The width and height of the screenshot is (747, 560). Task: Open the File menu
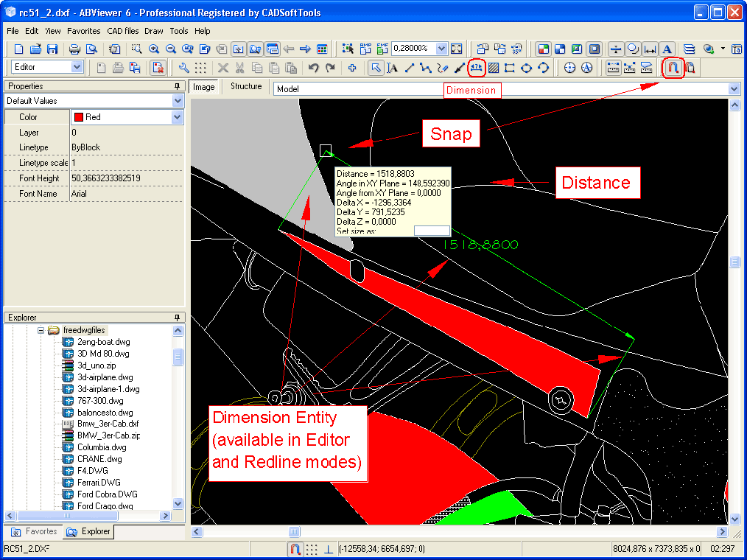[13, 31]
